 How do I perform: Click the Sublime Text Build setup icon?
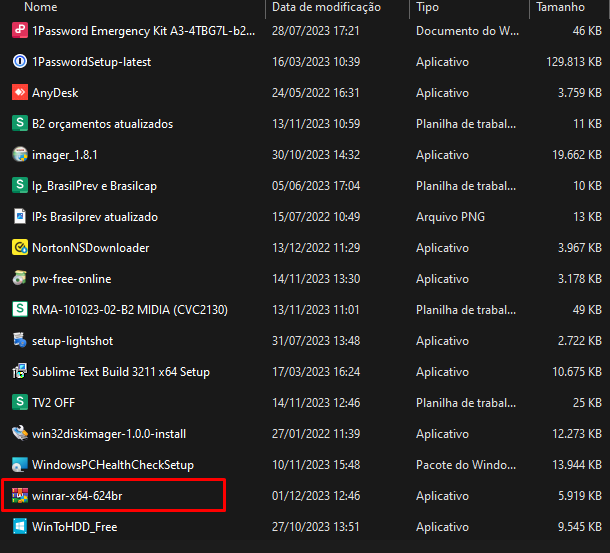point(20,371)
